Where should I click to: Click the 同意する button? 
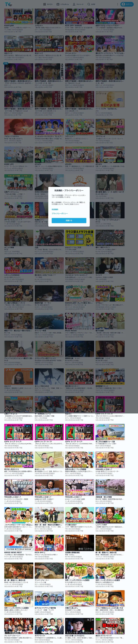[69, 220]
